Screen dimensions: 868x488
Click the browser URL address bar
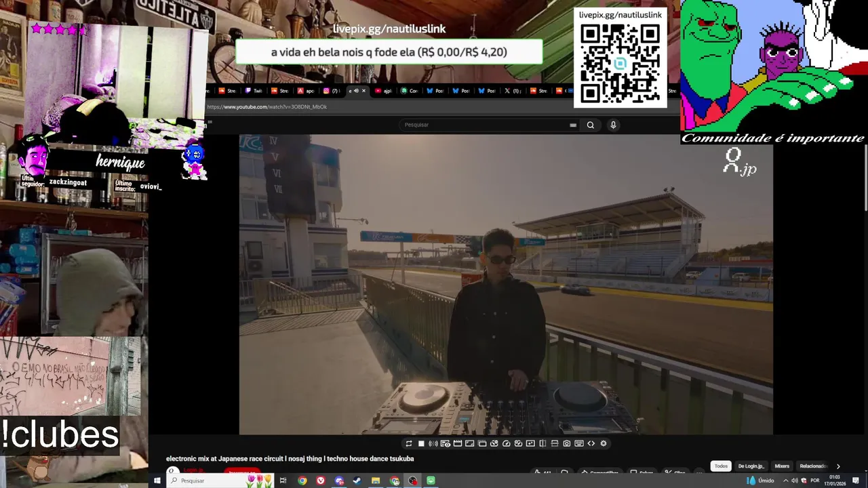click(390, 106)
